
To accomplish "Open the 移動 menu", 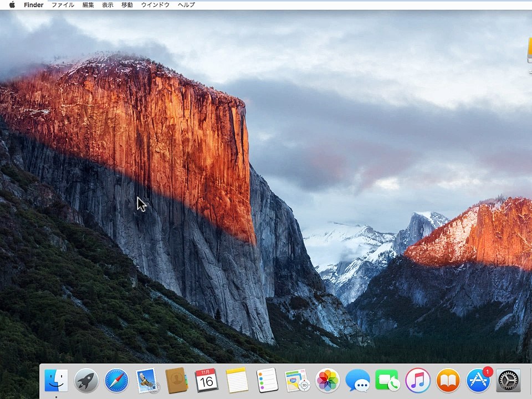I will pos(127,5).
